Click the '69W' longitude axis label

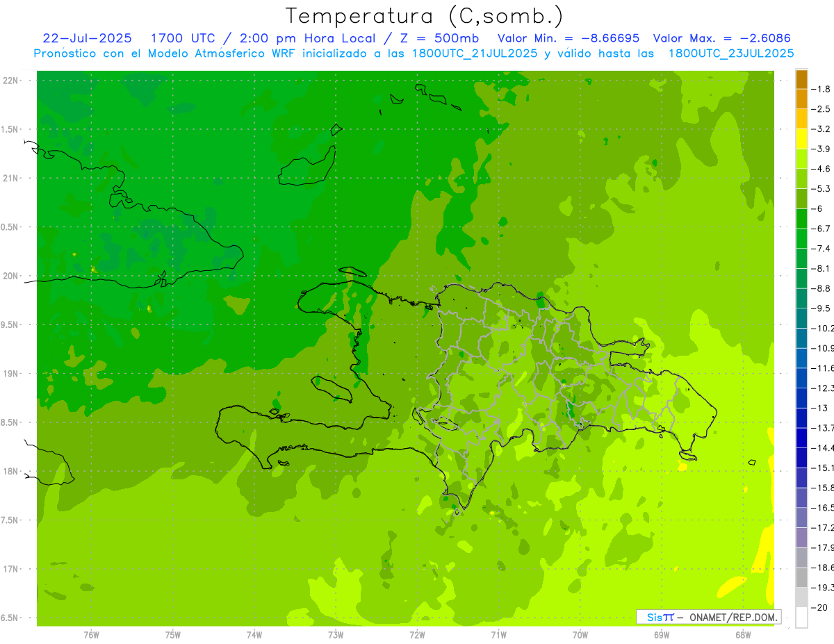point(662,635)
